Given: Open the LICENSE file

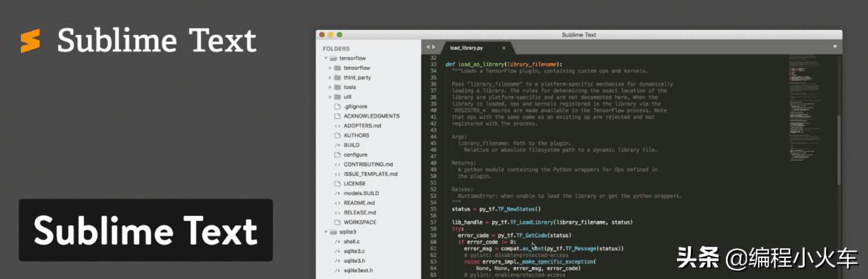Looking at the screenshot, I should point(355,183).
